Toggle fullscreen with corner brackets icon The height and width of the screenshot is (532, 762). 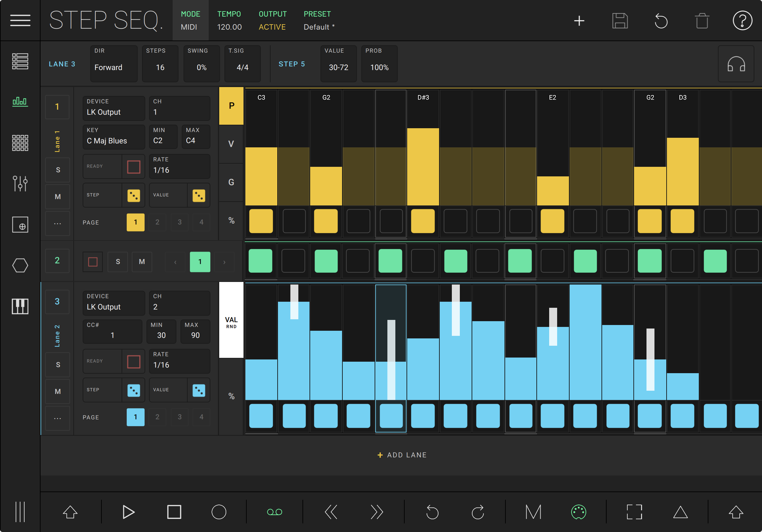tap(634, 512)
